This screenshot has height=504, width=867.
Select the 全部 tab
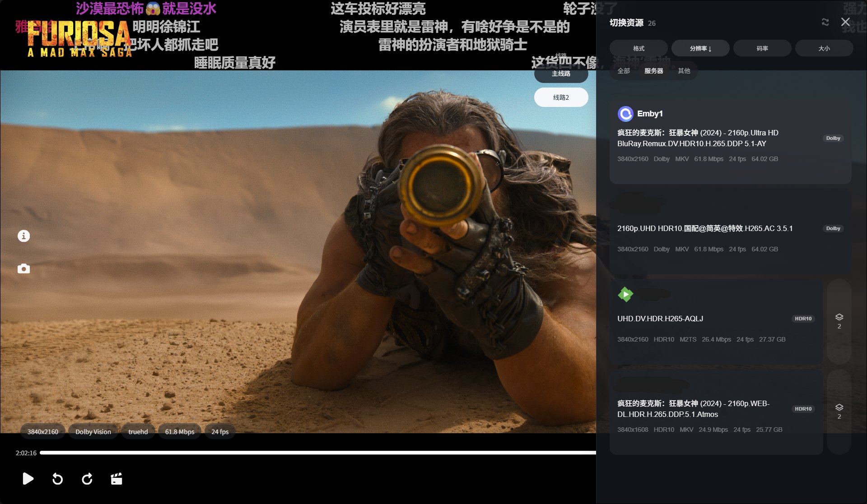(624, 71)
